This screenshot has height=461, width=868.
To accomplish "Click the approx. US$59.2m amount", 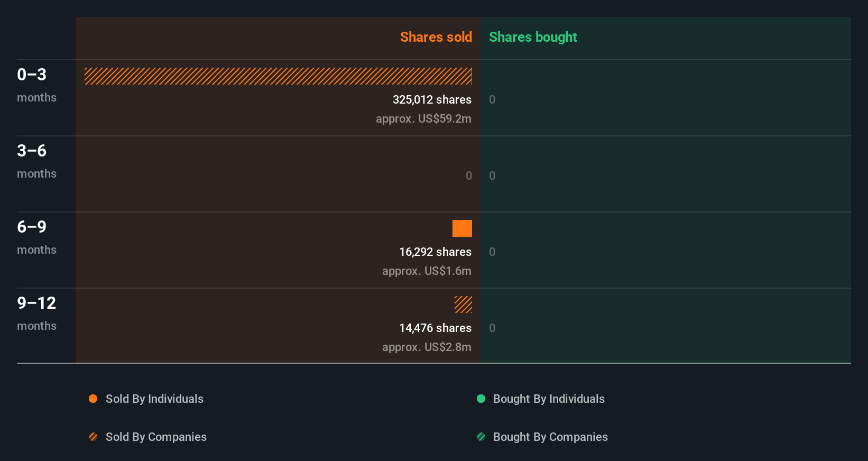I will coord(423,118).
